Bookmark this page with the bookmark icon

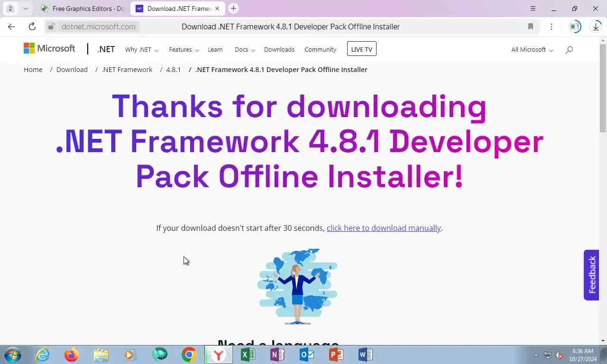point(531,27)
